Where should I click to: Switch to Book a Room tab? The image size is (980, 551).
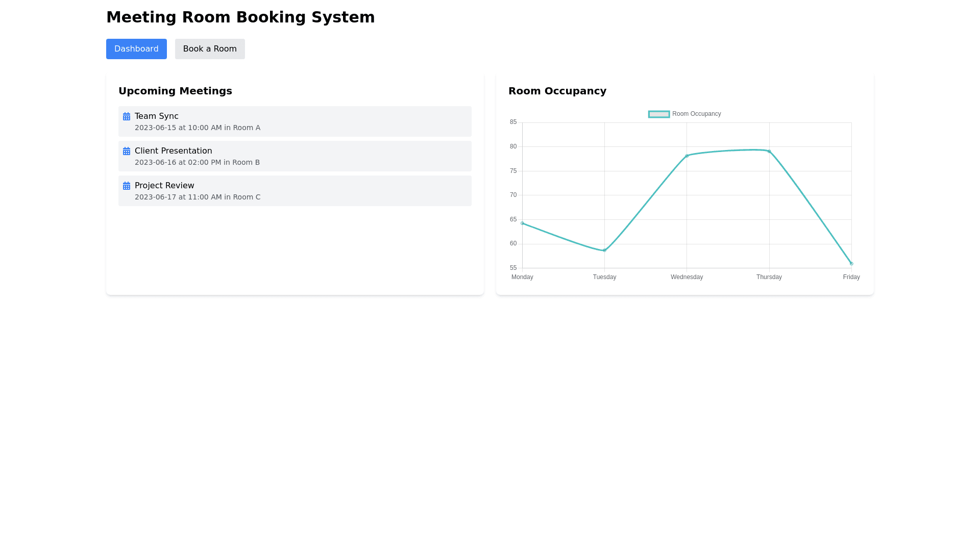click(x=210, y=49)
